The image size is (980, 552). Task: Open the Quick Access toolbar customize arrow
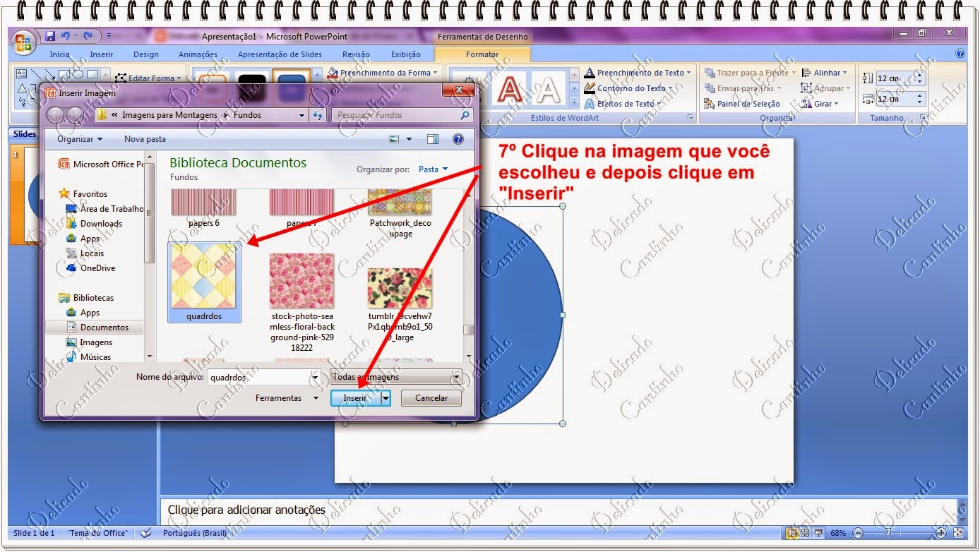(109, 36)
